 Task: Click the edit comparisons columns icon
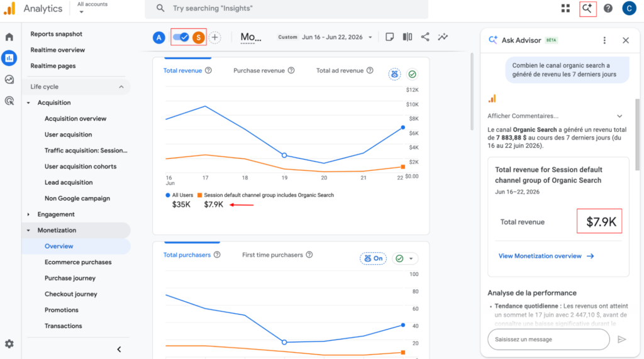click(x=407, y=37)
